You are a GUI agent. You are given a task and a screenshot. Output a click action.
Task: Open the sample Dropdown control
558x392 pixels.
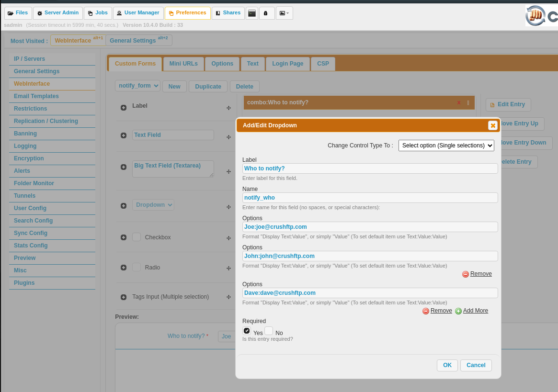click(153, 205)
